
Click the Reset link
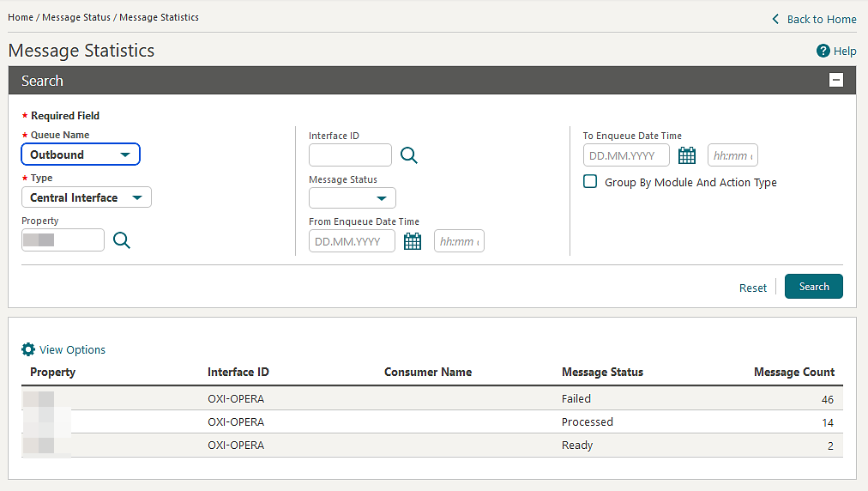[753, 288]
